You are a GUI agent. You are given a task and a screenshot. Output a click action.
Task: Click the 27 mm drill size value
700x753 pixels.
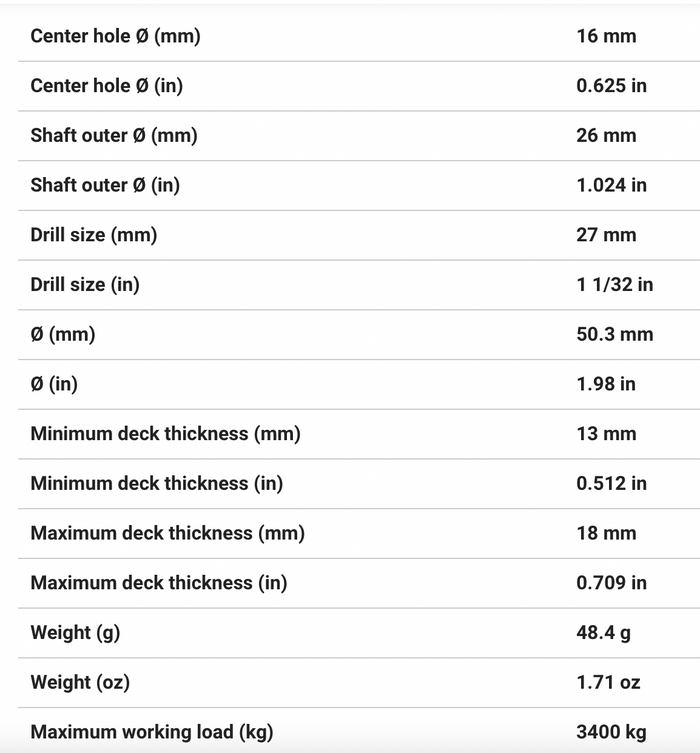(x=606, y=235)
